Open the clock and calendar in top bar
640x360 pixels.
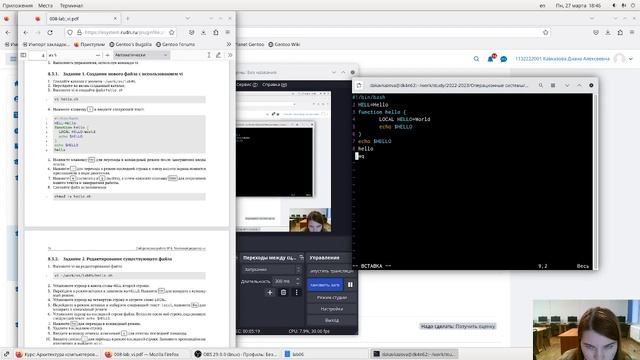[578, 5]
